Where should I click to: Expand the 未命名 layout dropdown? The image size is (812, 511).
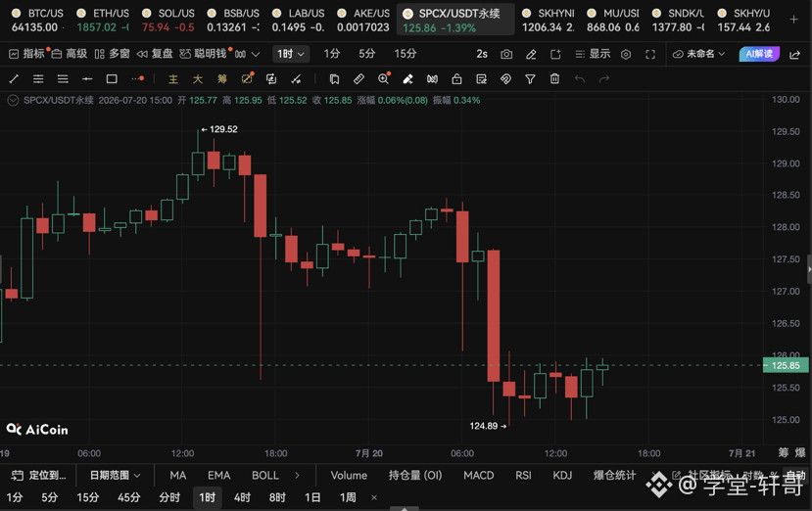click(x=698, y=54)
